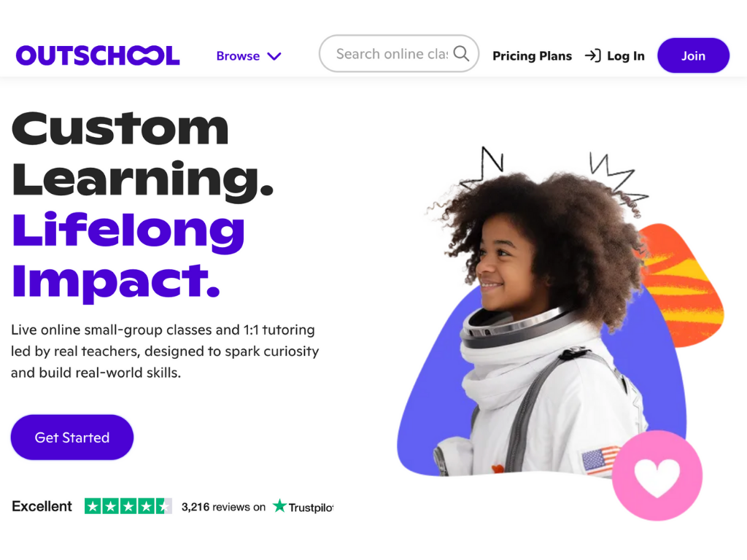The image size is (747, 560).
Task: Open Pricing Plans page
Action: pyautogui.click(x=532, y=56)
